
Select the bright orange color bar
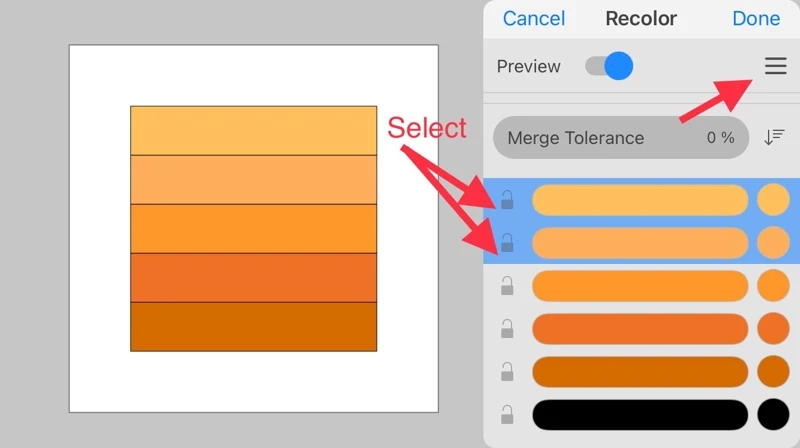[640, 286]
